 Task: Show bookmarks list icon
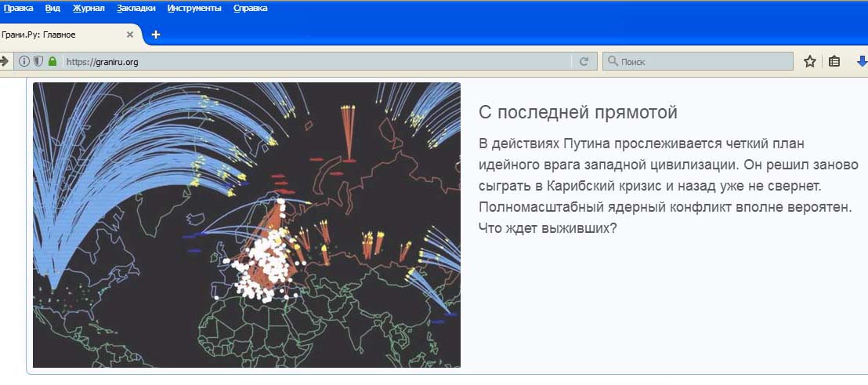834,61
